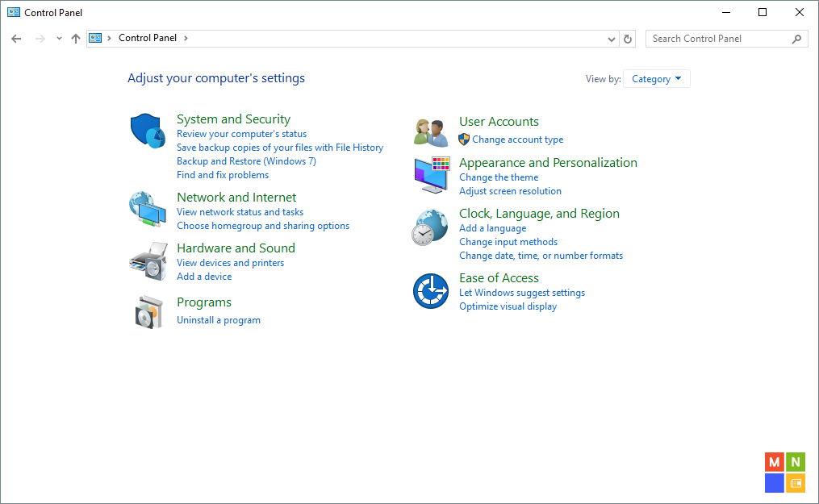
Task: Click the Control Panel title bar icon
Action: click(14, 12)
